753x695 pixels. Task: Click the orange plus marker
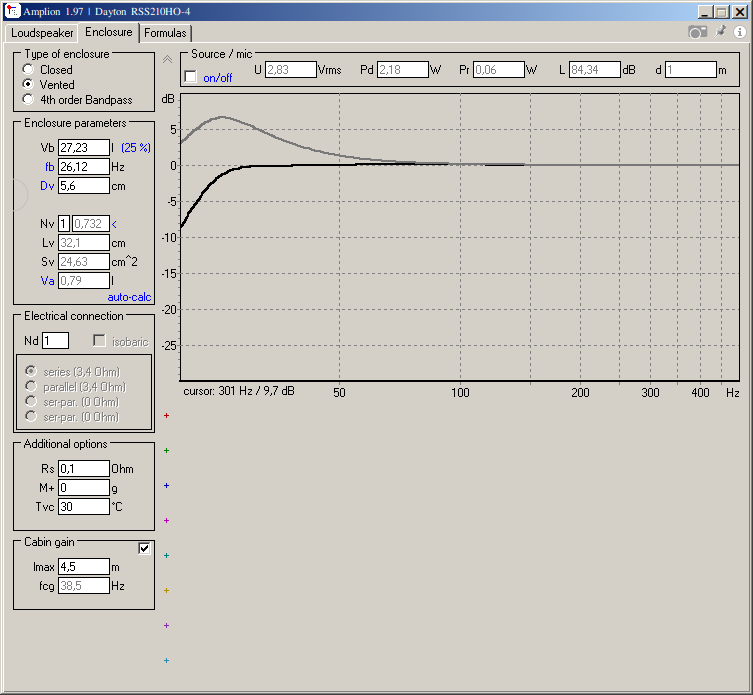tap(166, 590)
